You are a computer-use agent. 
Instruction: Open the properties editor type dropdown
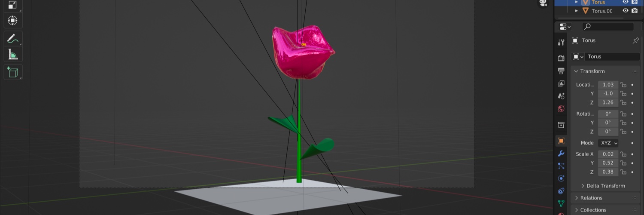pyautogui.click(x=565, y=27)
